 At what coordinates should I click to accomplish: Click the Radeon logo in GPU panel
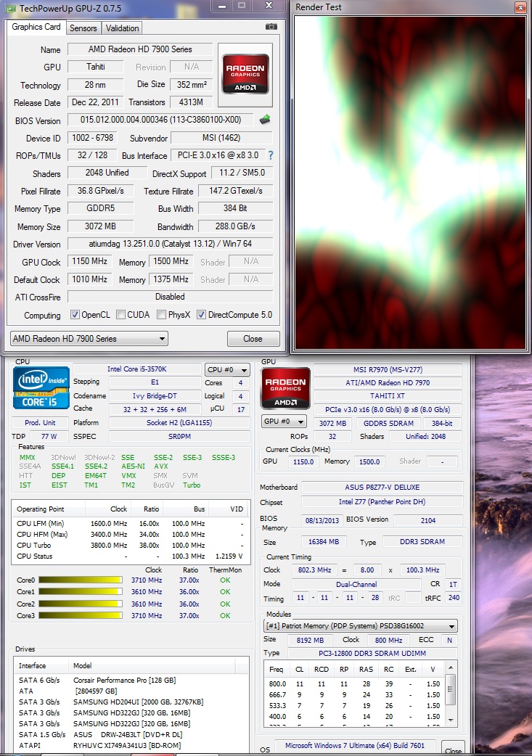pyautogui.click(x=285, y=388)
